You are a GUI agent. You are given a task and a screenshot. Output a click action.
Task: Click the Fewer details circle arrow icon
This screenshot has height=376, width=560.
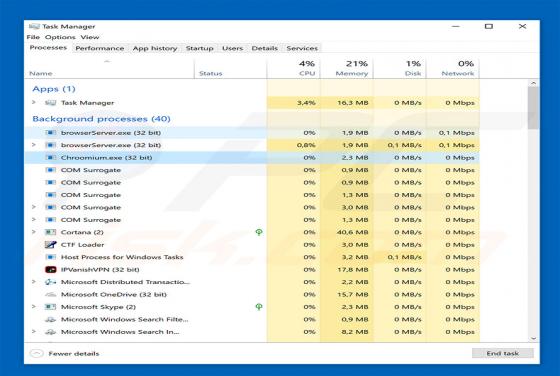pos(36,354)
